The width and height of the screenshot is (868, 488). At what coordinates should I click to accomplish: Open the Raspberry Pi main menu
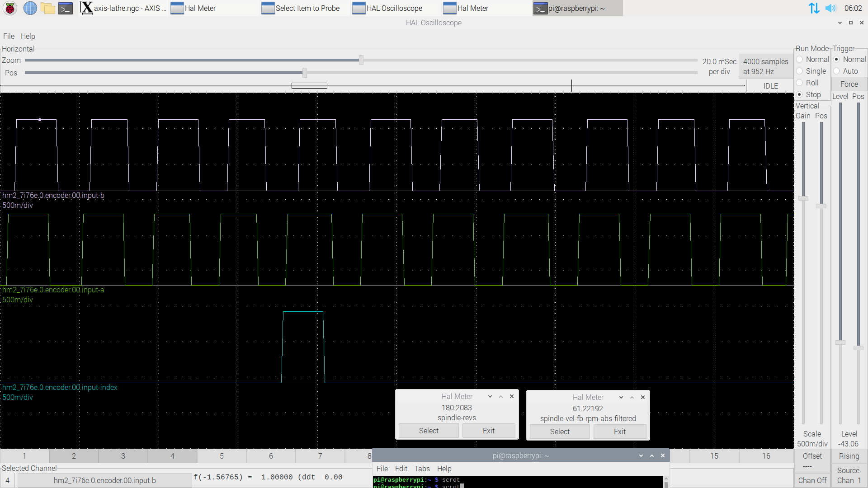pyautogui.click(x=10, y=8)
